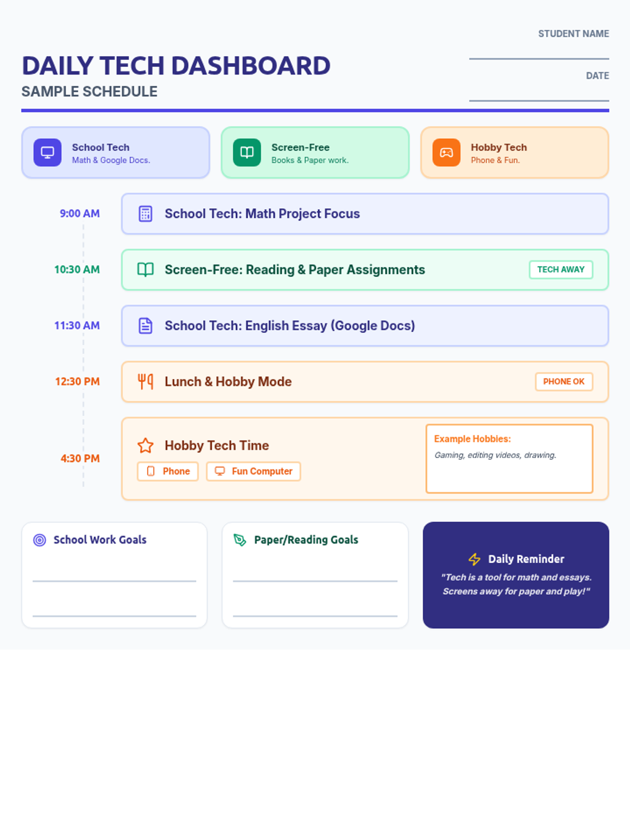
Task: Click the Hobby Tech gamepad icon
Action: (446, 153)
